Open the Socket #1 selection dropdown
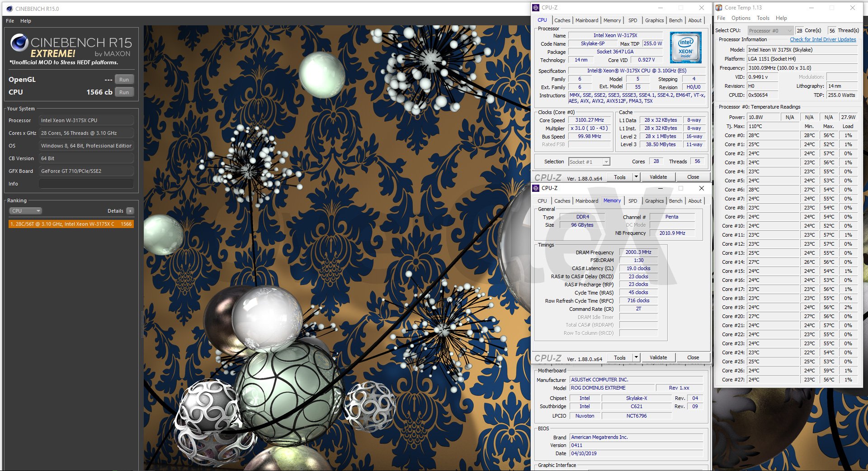This screenshot has height=471, width=868. point(589,162)
